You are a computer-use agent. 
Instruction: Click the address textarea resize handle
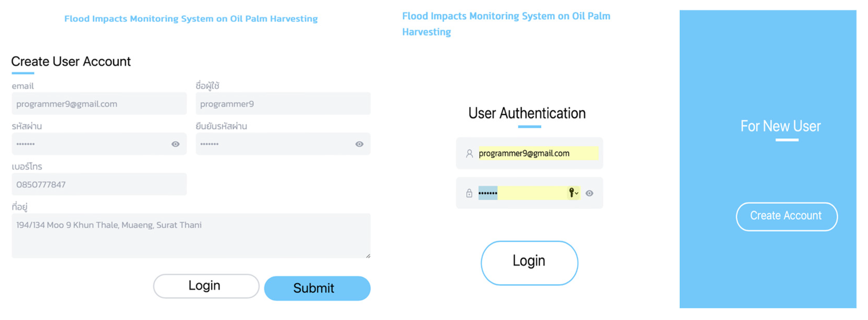(x=368, y=256)
